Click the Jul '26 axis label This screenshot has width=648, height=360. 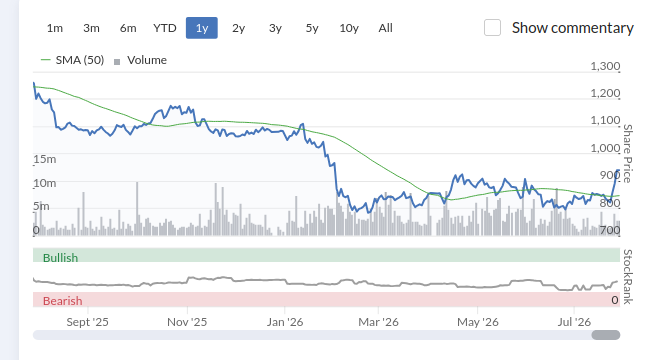point(574,322)
